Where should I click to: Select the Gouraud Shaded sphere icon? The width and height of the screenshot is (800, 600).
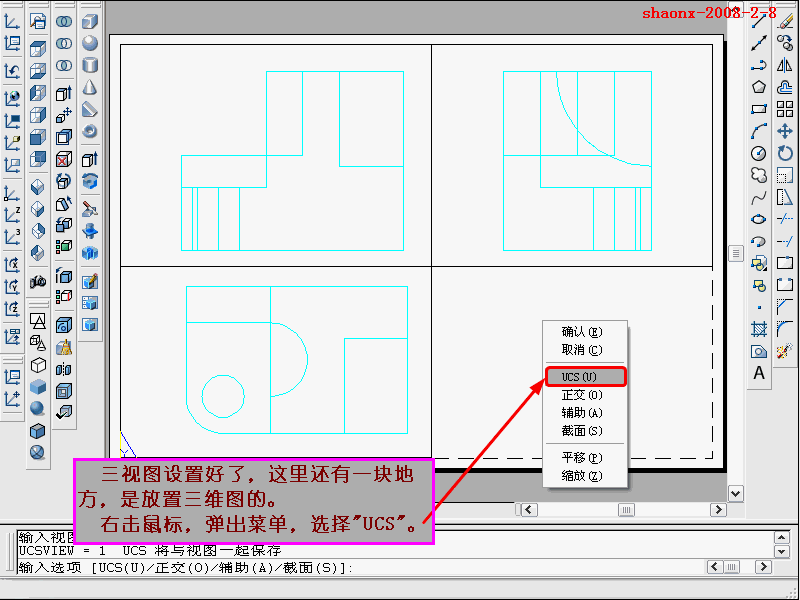[x=38, y=409]
